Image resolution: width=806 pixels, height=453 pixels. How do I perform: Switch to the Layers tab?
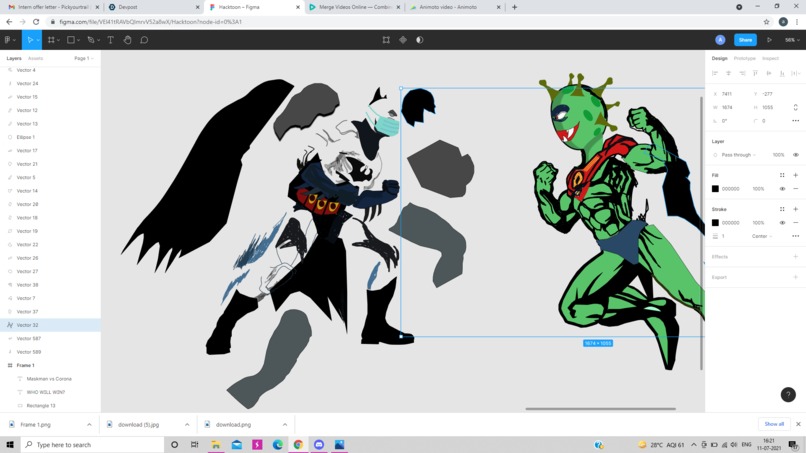click(14, 59)
